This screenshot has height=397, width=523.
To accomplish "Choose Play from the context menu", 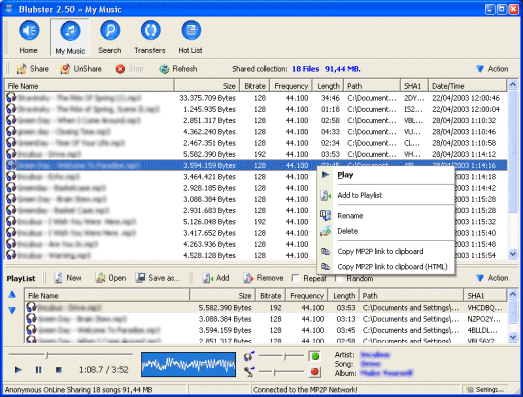I will [x=386, y=175].
